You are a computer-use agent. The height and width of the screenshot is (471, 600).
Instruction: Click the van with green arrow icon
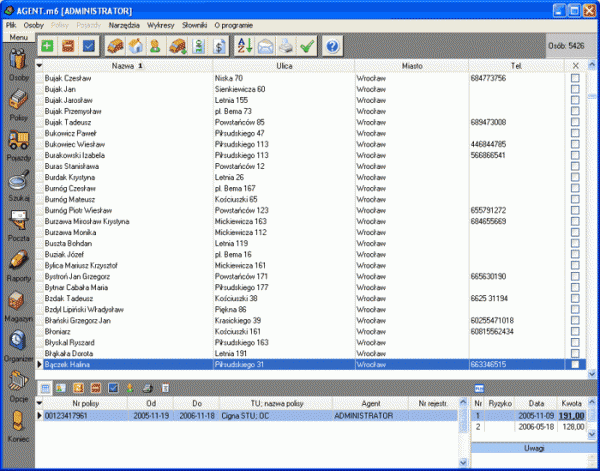coord(178,46)
